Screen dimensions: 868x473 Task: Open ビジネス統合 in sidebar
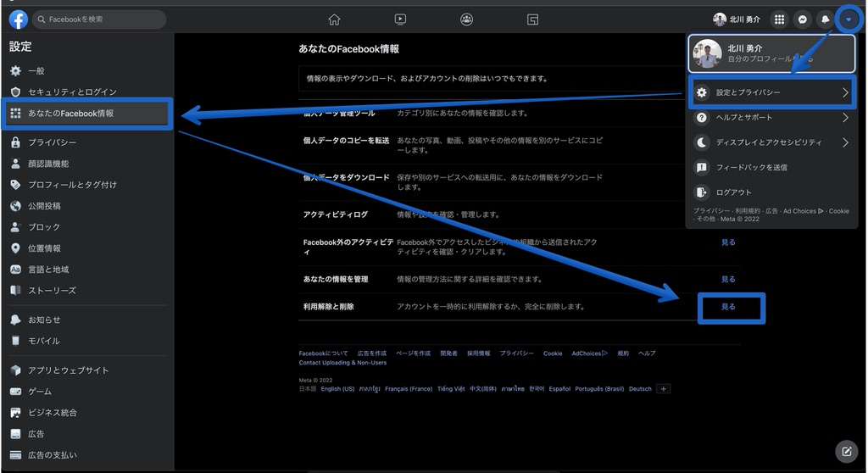tap(87, 413)
